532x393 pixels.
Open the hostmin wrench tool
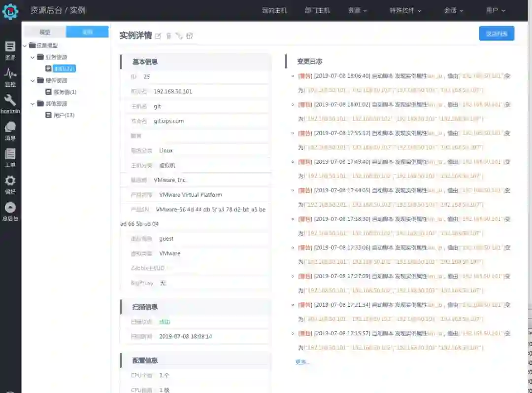10,104
